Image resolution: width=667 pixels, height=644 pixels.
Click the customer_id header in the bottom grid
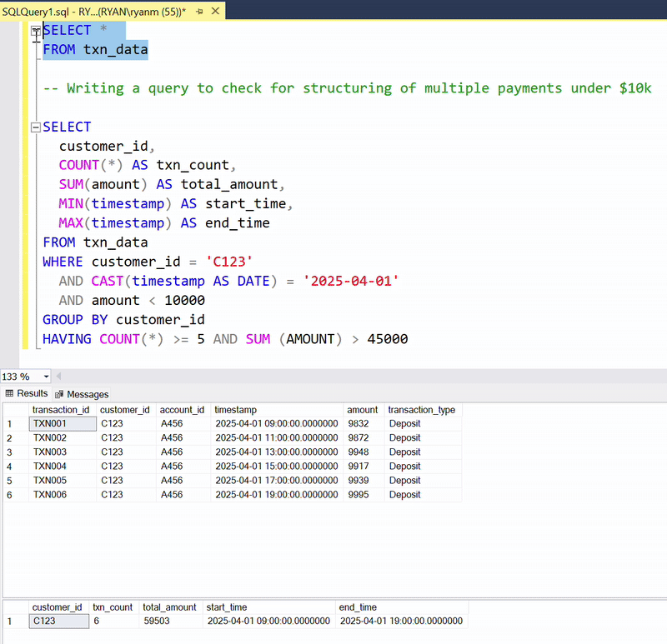tap(58, 607)
